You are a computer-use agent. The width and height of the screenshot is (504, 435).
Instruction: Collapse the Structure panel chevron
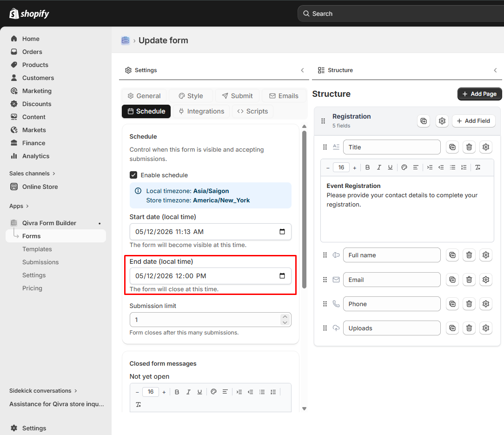coord(495,70)
